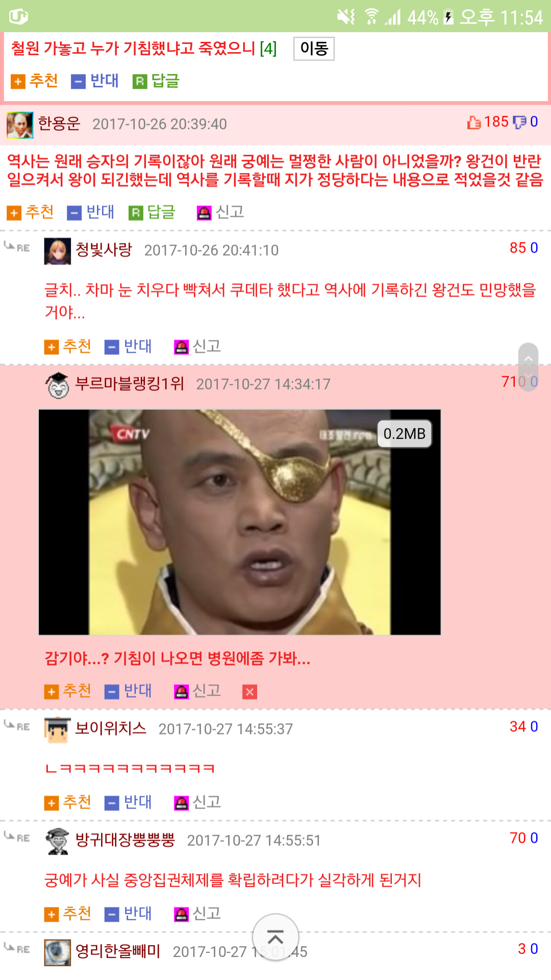The width and height of the screenshot is (551, 980).
Task: Report 한용운's comment with 신고
Action: (220, 212)
